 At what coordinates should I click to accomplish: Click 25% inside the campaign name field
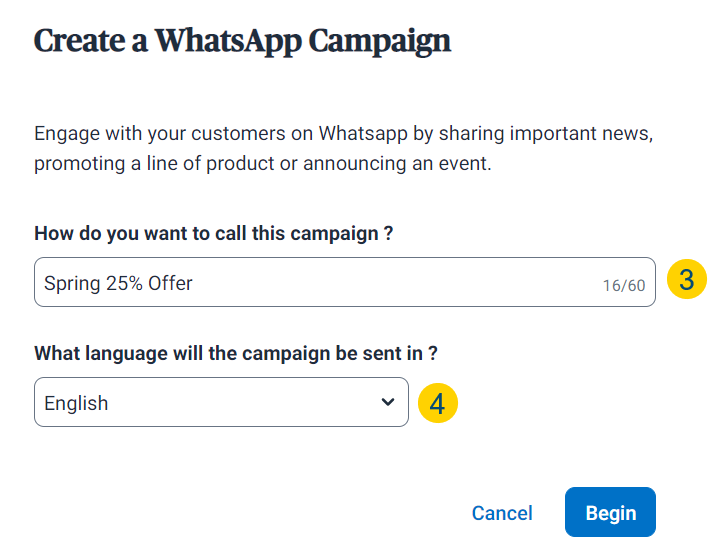point(124,283)
